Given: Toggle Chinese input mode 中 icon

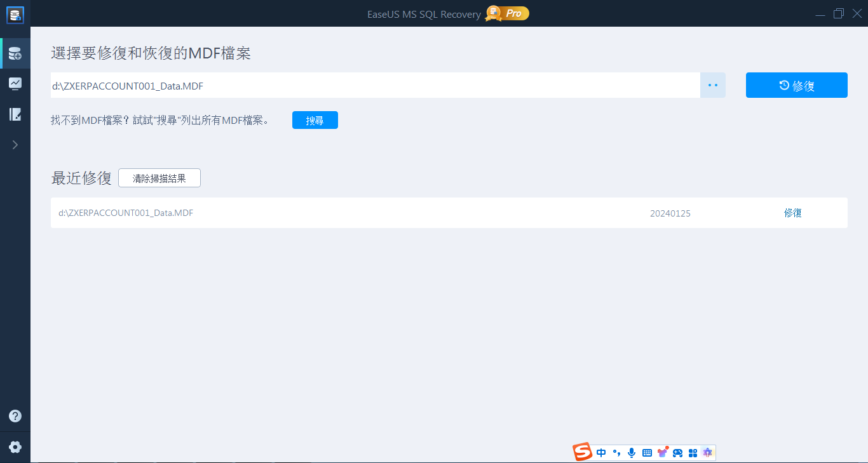Looking at the screenshot, I should [601, 453].
